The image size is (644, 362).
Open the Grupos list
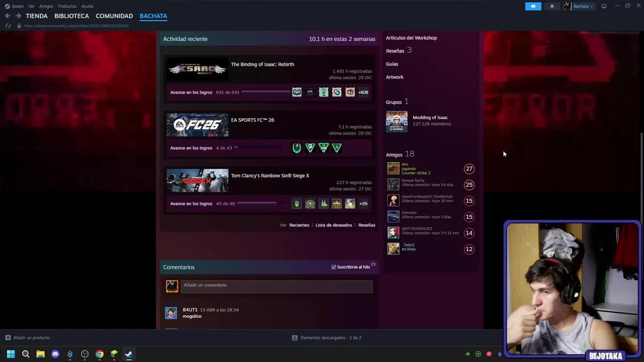click(397, 102)
